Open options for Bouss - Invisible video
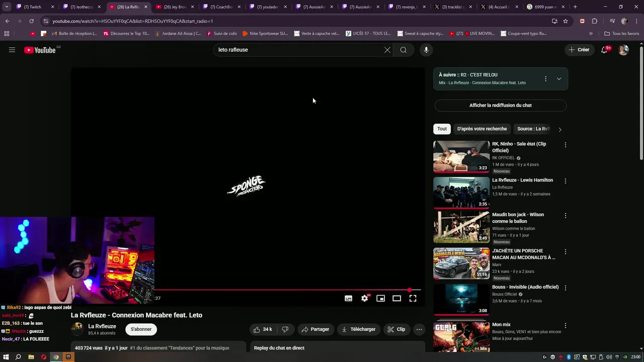This screenshot has width=644, height=362. (x=565, y=288)
